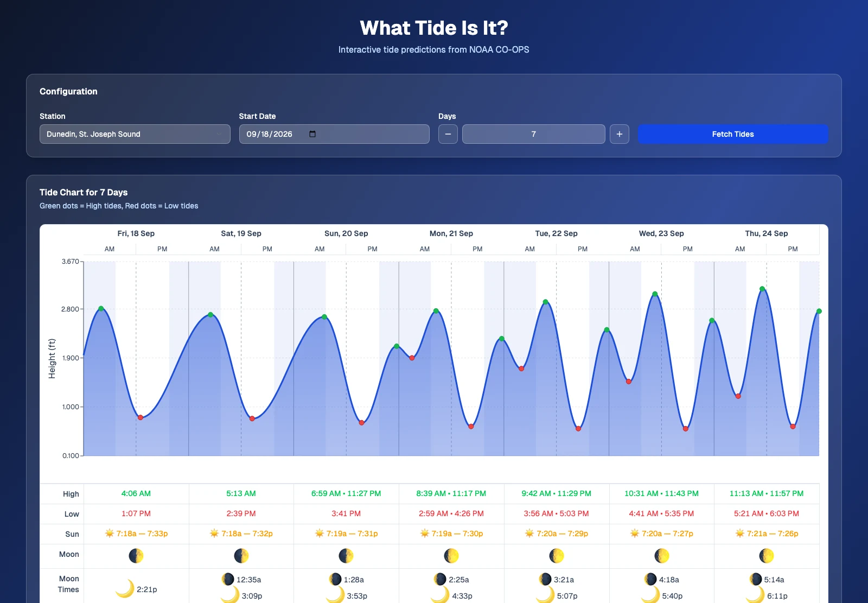868x603 pixels.
Task: Click the High row label in the table
Action: coord(71,494)
